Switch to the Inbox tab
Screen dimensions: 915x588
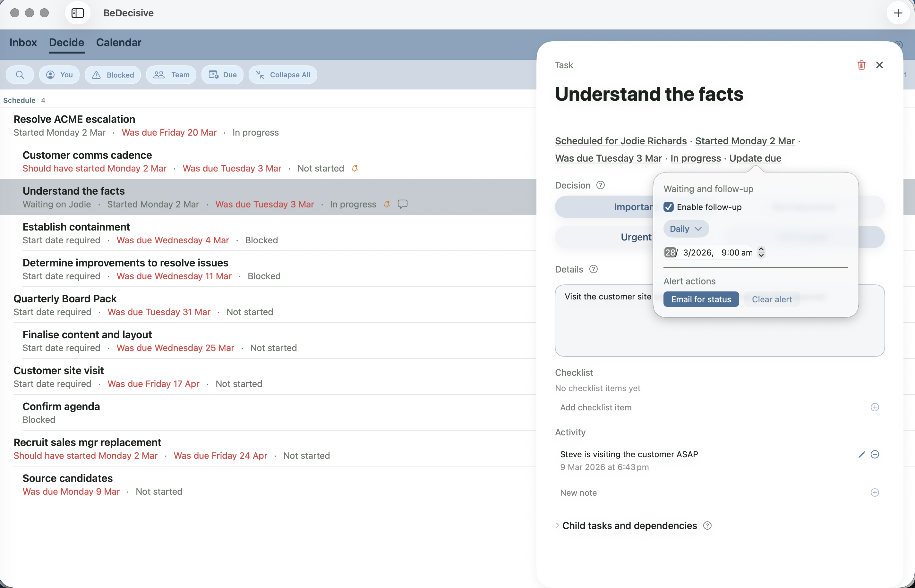23,42
